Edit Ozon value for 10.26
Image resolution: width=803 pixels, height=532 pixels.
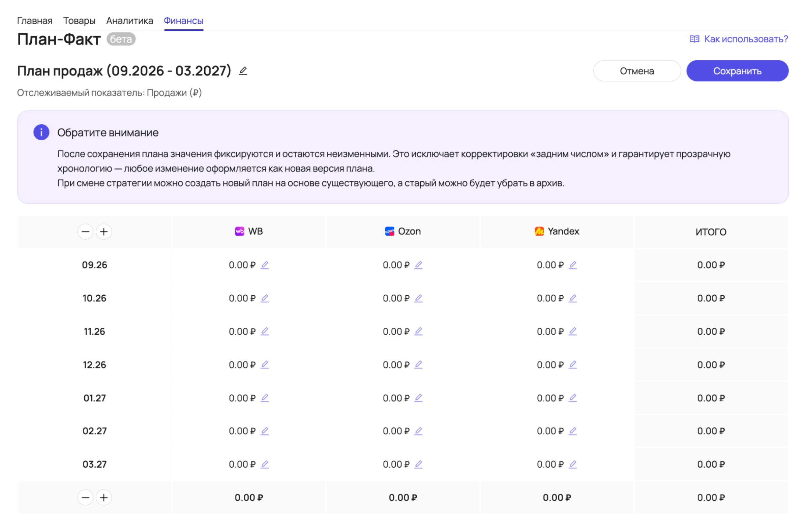(x=418, y=298)
